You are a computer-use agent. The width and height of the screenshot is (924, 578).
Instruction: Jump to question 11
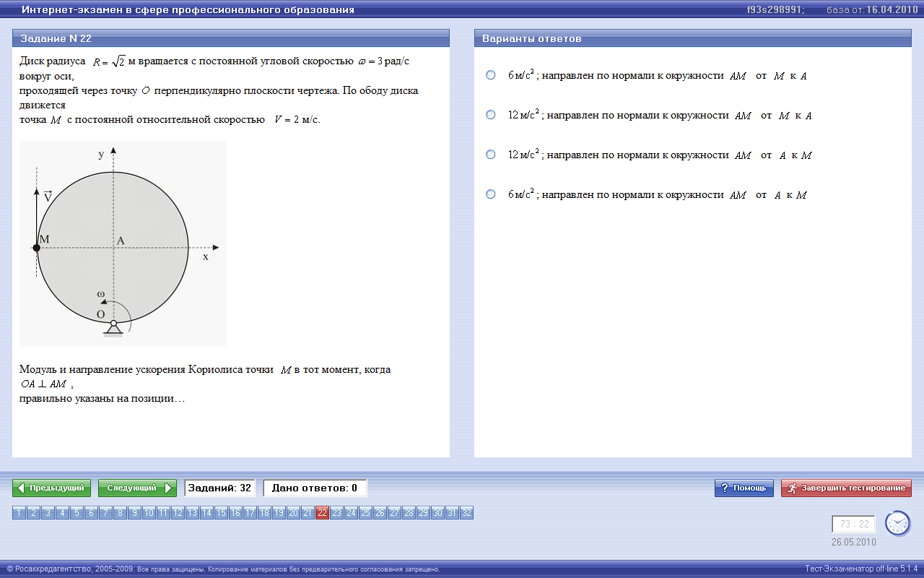pyautogui.click(x=164, y=513)
